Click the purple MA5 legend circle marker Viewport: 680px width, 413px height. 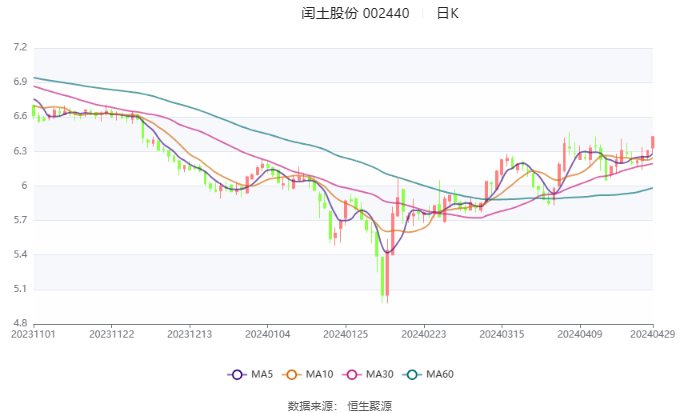237,375
